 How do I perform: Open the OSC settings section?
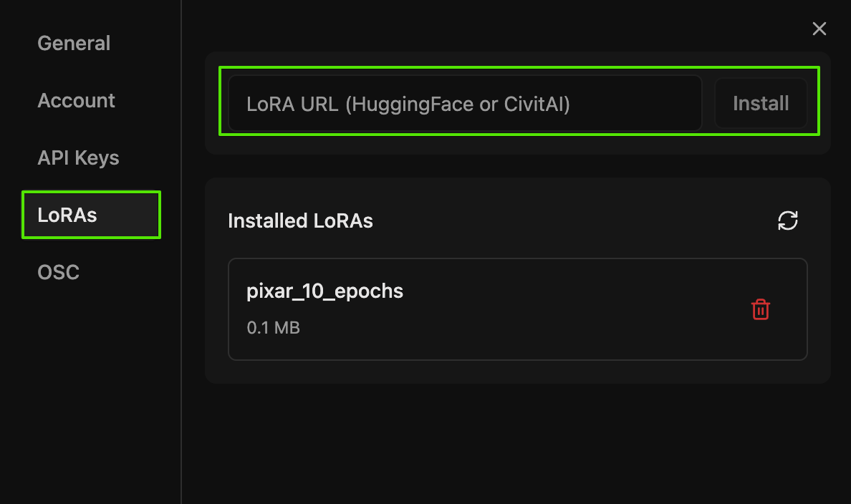(58, 272)
